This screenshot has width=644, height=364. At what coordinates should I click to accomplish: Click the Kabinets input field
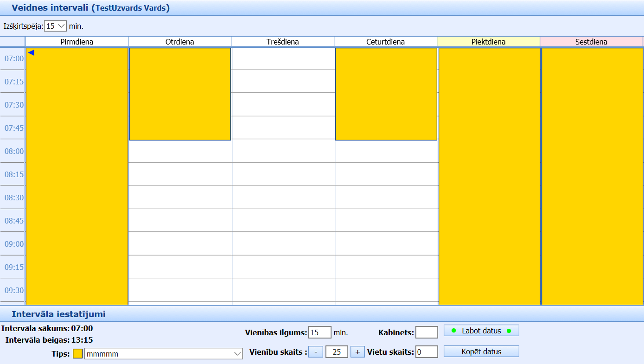point(427,332)
